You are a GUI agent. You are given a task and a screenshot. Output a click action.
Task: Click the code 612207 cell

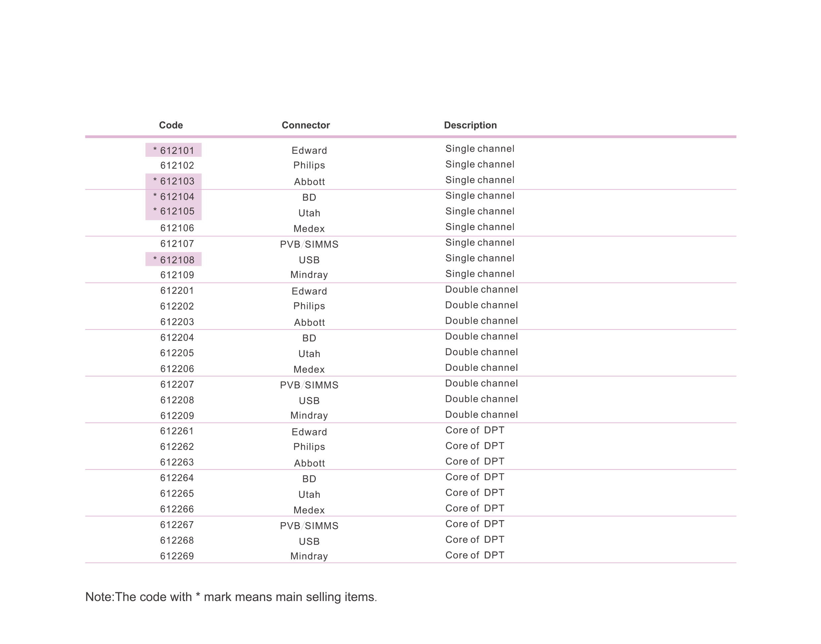(177, 385)
